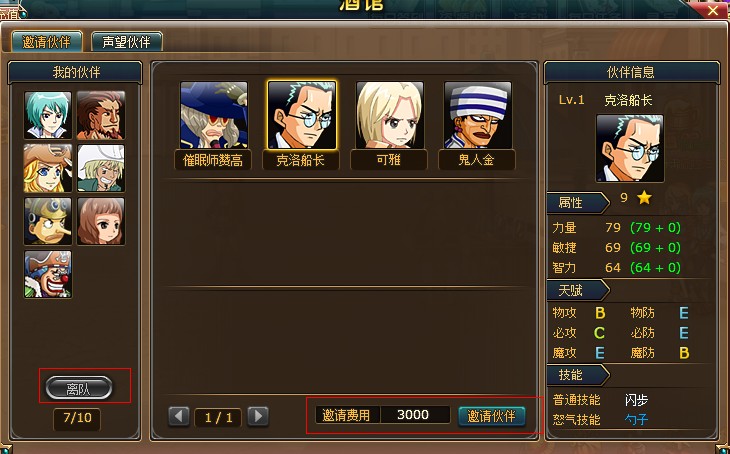Viewport: 730px width, 454px height.
Task: Pick the 鬼人金 partner portrait
Action: (478, 115)
